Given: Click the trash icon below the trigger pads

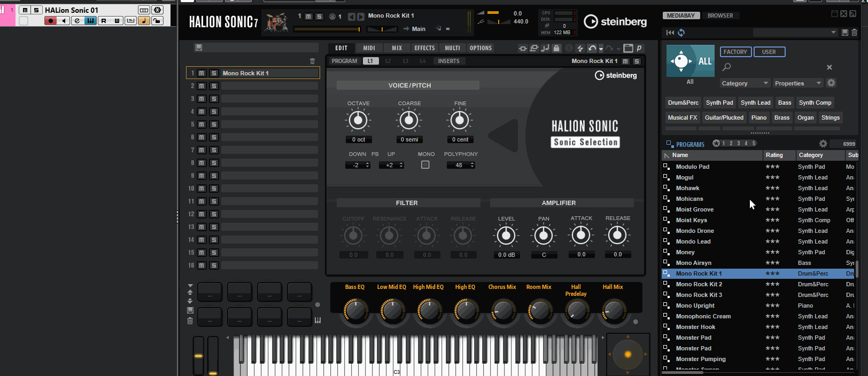Looking at the screenshot, I should pos(190,320).
